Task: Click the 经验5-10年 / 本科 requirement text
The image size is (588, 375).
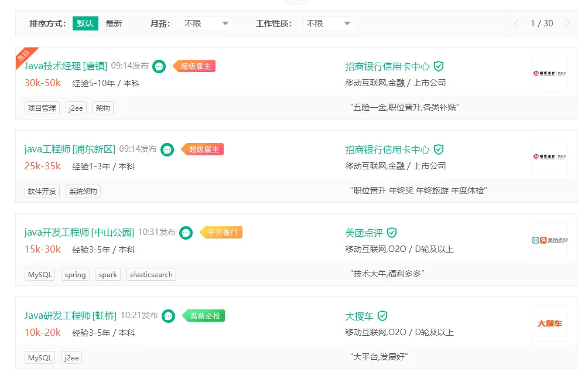Action: pyautogui.click(x=106, y=83)
